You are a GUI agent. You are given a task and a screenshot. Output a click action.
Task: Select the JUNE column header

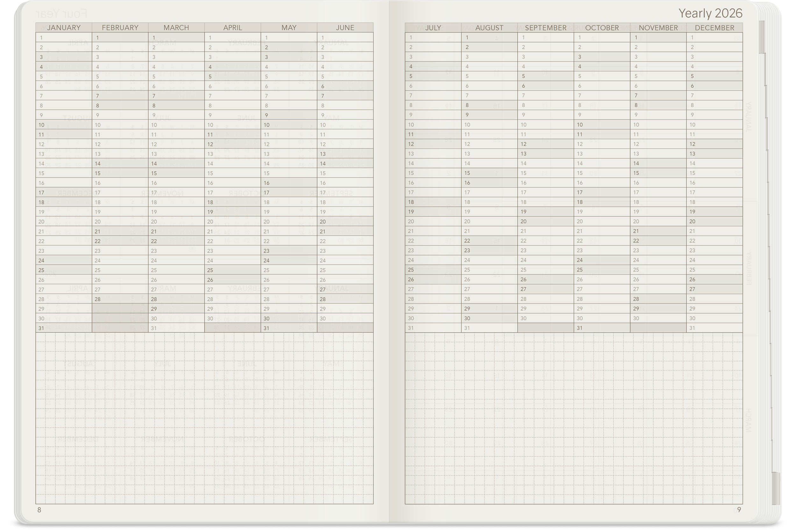coord(345,27)
